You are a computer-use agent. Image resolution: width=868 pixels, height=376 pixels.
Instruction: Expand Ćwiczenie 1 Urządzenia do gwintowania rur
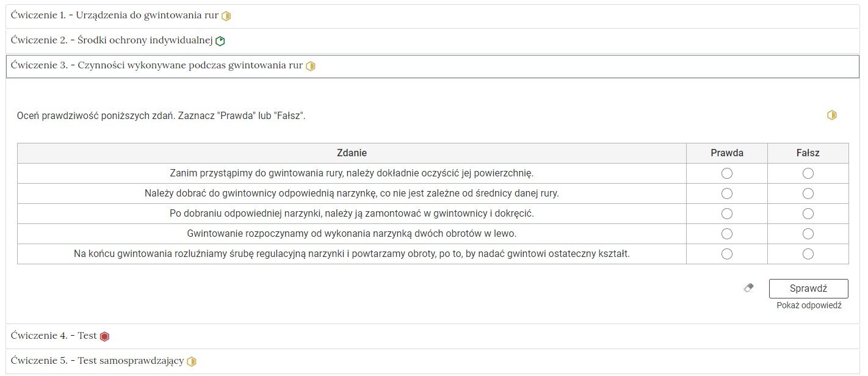[x=433, y=16]
